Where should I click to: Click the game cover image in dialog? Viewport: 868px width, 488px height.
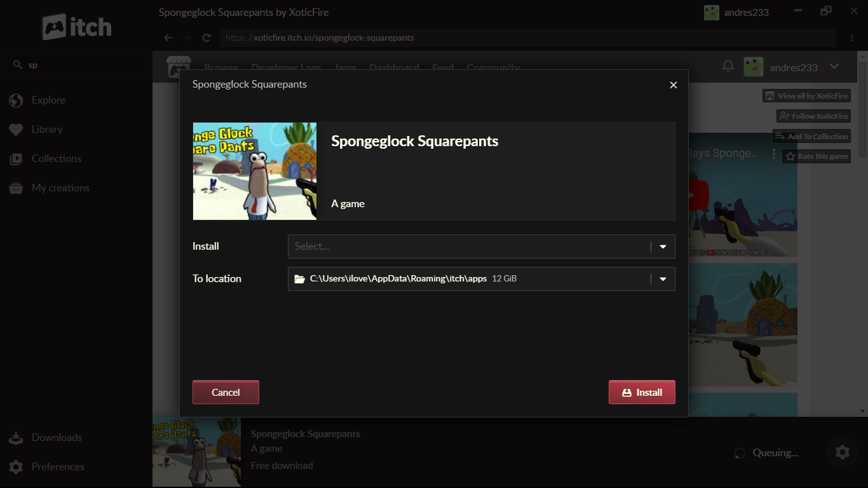coord(255,171)
